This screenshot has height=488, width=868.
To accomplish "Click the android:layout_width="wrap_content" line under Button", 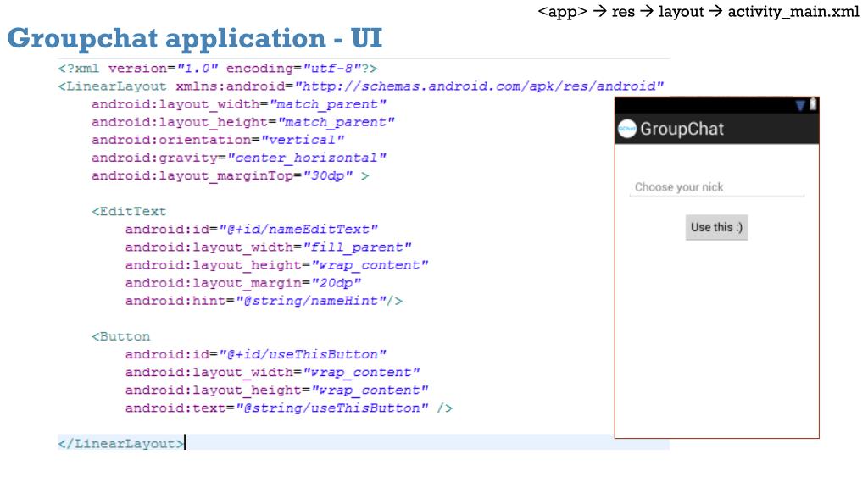I will (x=273, y=373).
